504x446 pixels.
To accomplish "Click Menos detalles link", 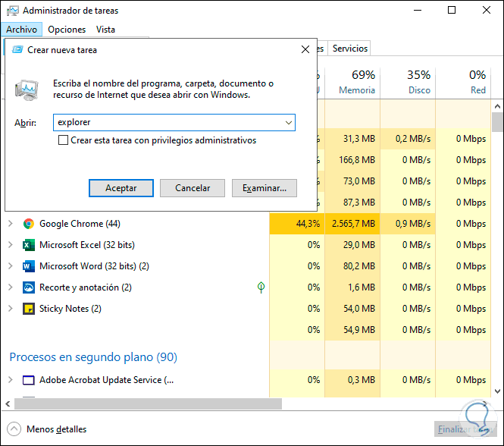I will (57, 429).
